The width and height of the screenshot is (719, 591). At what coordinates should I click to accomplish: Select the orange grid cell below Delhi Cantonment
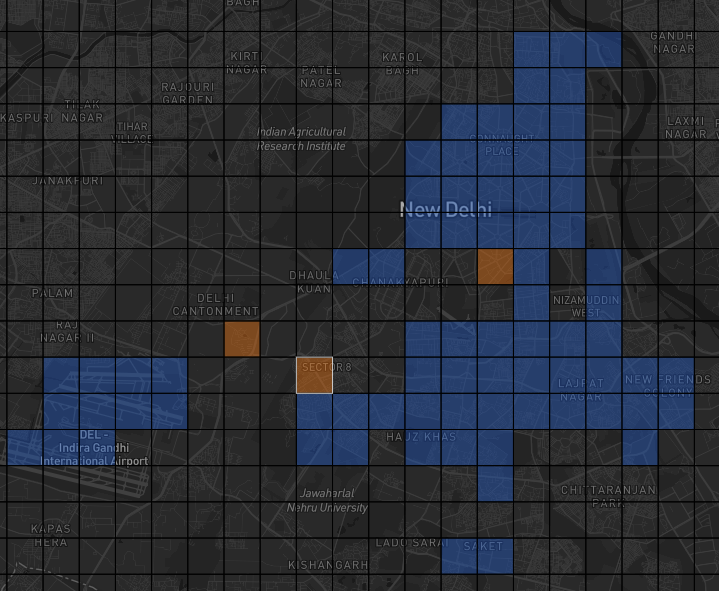242,339
